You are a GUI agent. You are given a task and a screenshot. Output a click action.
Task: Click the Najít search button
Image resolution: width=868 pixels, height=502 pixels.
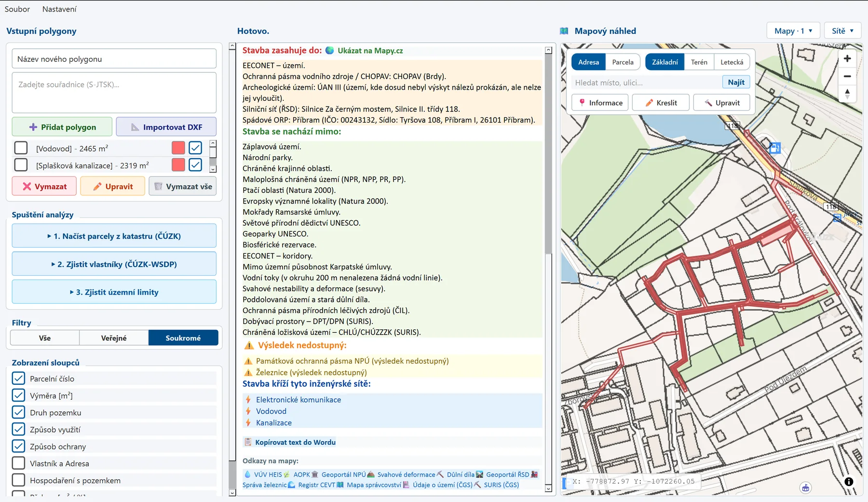click(x=736, y=82)
